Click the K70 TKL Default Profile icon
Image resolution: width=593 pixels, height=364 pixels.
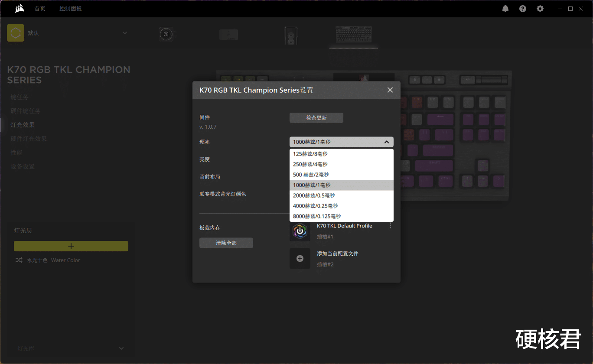point(300,231)
